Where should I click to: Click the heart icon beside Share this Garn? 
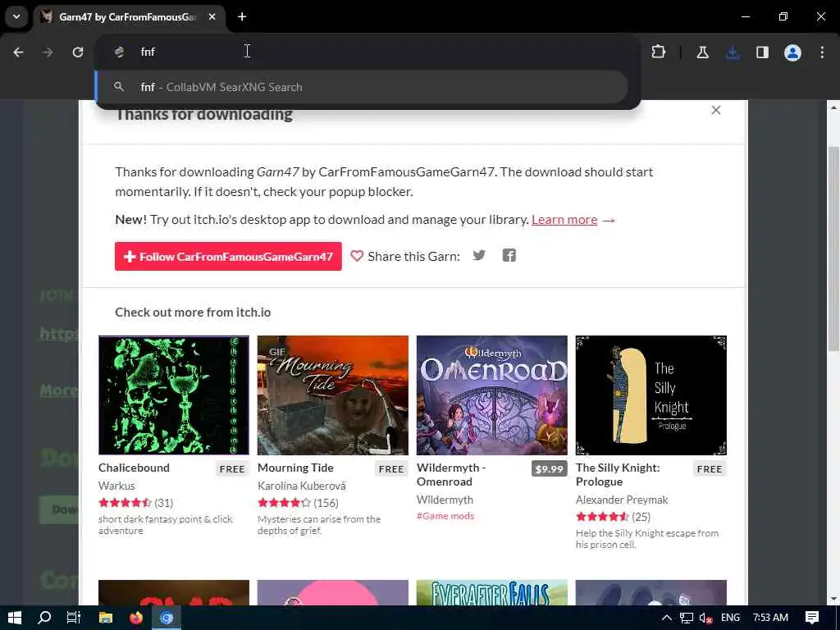click(x=357, y=256)
